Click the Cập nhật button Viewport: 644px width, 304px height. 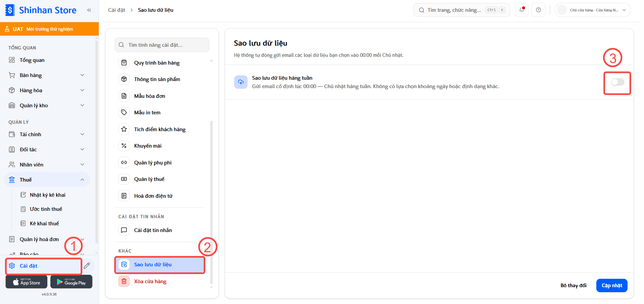tap(612, 286)
